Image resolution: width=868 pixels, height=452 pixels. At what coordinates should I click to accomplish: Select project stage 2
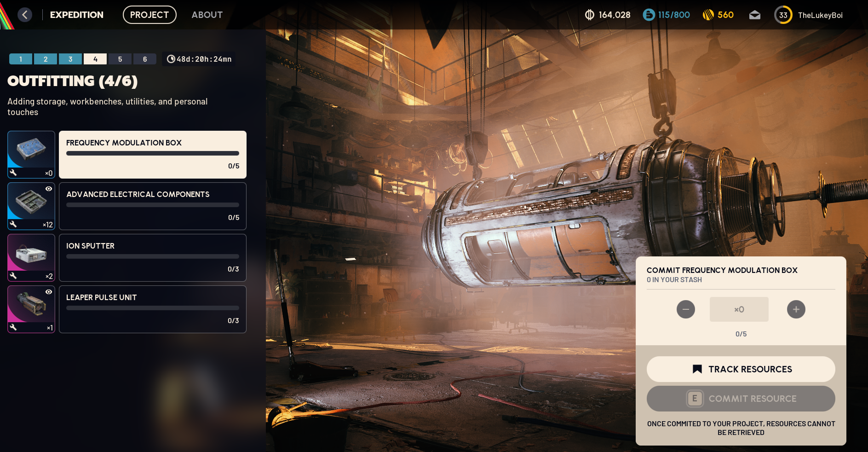pos(46,59)
